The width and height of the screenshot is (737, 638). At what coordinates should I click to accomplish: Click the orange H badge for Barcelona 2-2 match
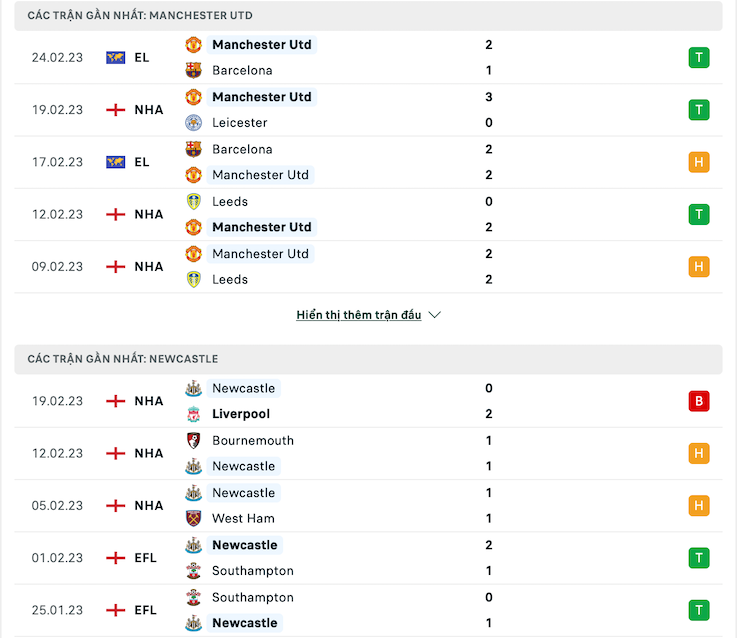699,162
